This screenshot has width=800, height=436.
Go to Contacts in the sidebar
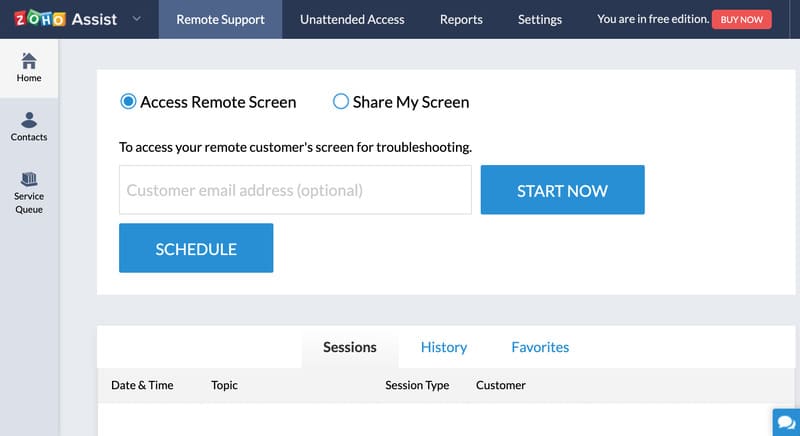29,127
